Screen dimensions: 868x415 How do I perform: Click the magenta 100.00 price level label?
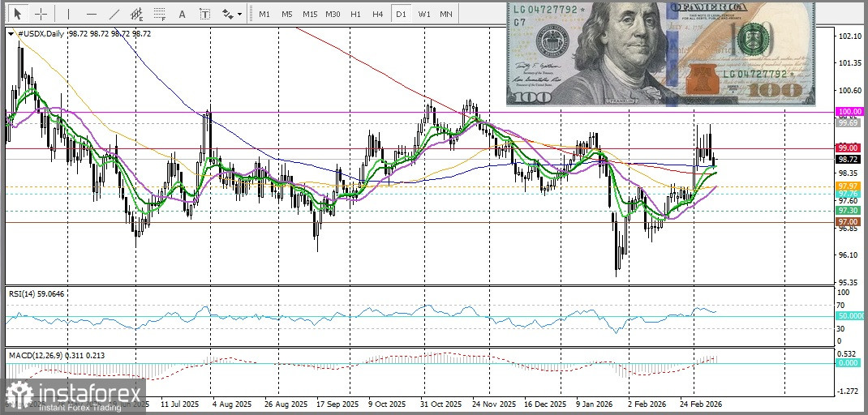click(x=849, y=111)
